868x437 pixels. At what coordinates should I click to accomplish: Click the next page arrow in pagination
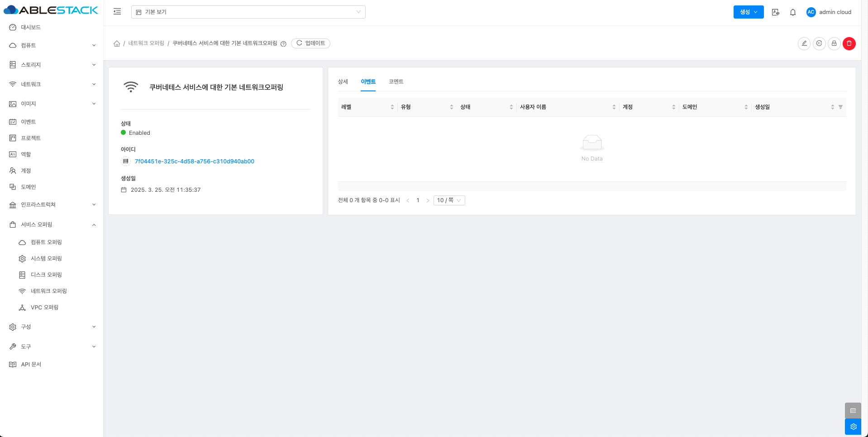428,200
